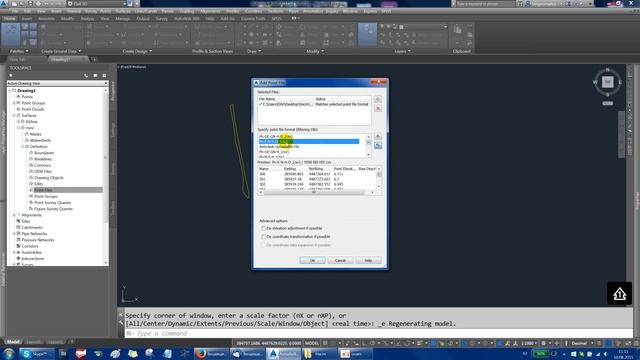Open the Layers panel dropdown
The image size is (640, 360).
pyautogui.click(x=403, y=51)
